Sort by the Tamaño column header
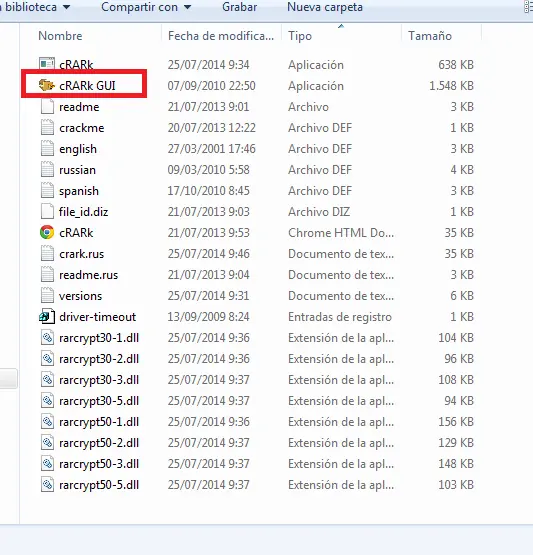533x555 pixels. point(430,36)
